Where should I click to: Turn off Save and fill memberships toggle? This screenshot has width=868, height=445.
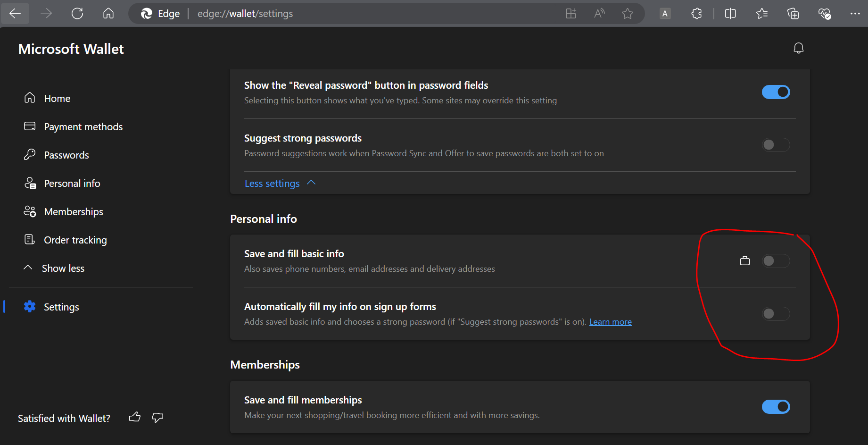click(776, 407)
